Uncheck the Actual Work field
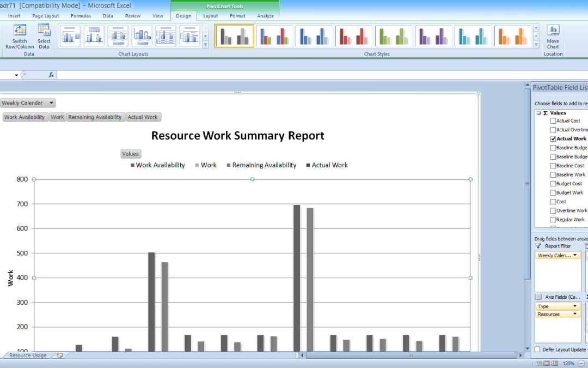This screenshot has width=588, height=368. coord(553,139)
